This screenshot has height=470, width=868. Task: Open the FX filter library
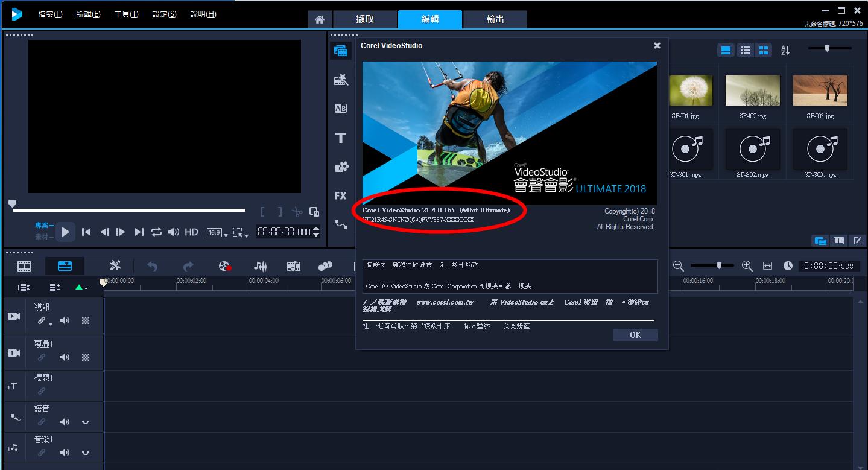(x=341, y=195)
